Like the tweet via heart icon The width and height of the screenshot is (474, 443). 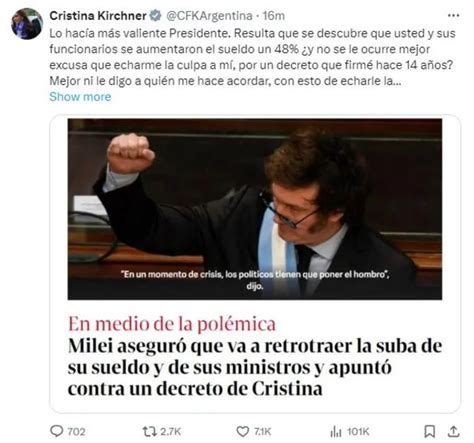[x=243, y=432]
